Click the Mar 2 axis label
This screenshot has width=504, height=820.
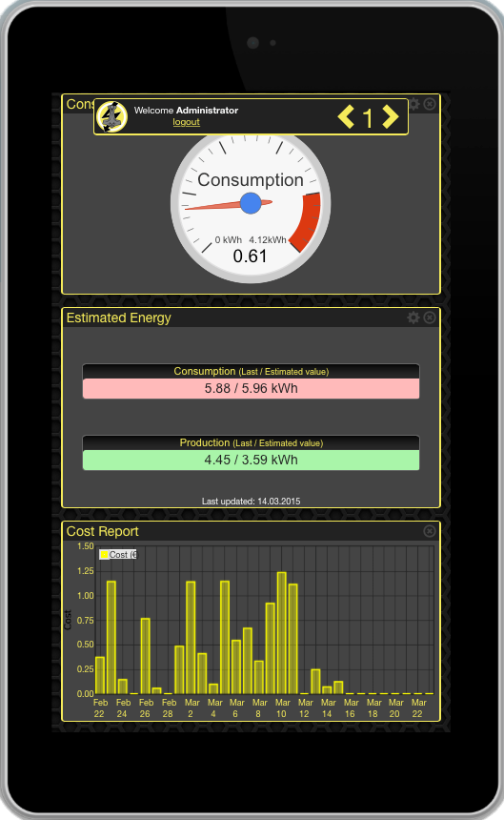point(192,708)
